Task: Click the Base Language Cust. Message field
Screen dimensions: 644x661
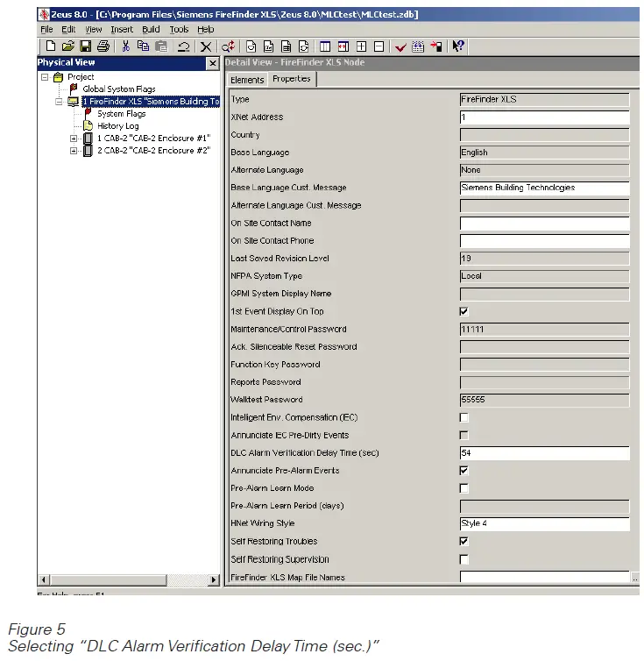Action: point(544,188)
